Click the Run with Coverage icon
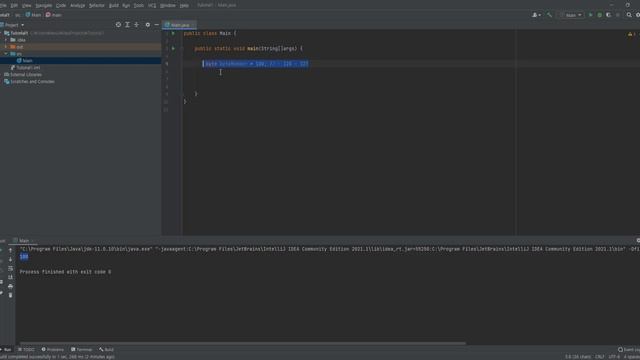The width and height of the screenshot is (640, 360). [609, 15]
